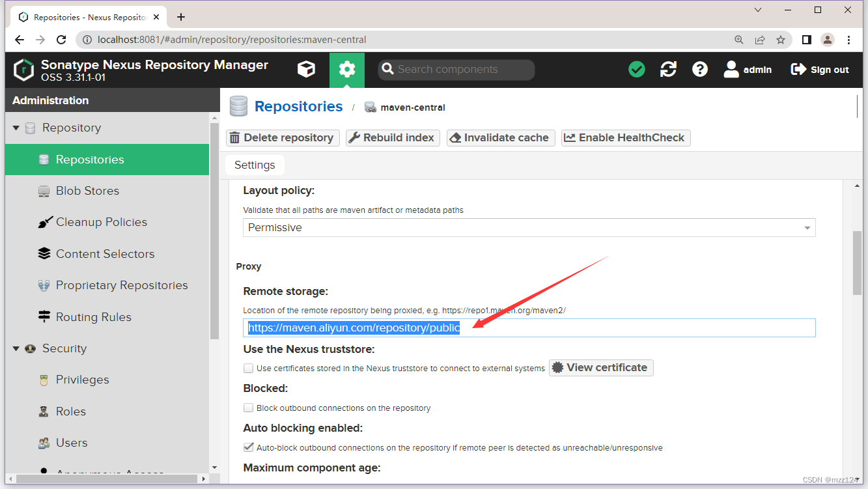Screen dimensions: 868x489
Task: Reload the page with browser refresh icon
Action: coord(61,40)
